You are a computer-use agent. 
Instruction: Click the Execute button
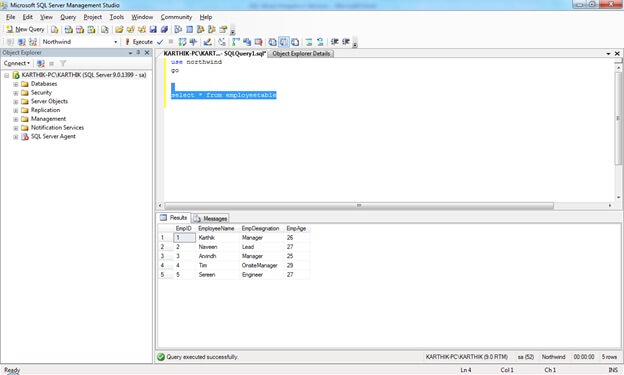click(139, 42)
